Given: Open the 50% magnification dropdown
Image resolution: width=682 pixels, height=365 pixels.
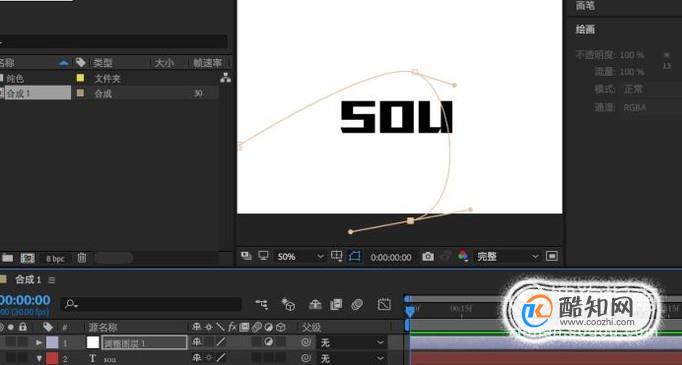Looking at the screenshot, I should (x=301, y=257).
